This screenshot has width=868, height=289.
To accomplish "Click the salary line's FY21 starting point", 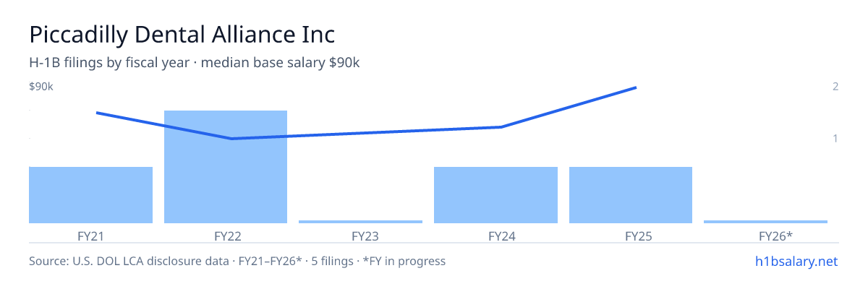I will pyautogui.click(x=97, y=113).
